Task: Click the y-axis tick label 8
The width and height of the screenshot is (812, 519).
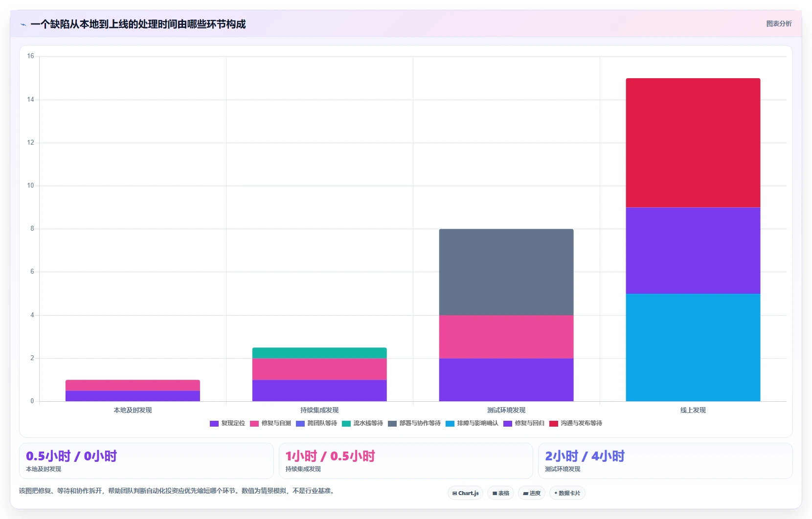Action: pos(32,229)
